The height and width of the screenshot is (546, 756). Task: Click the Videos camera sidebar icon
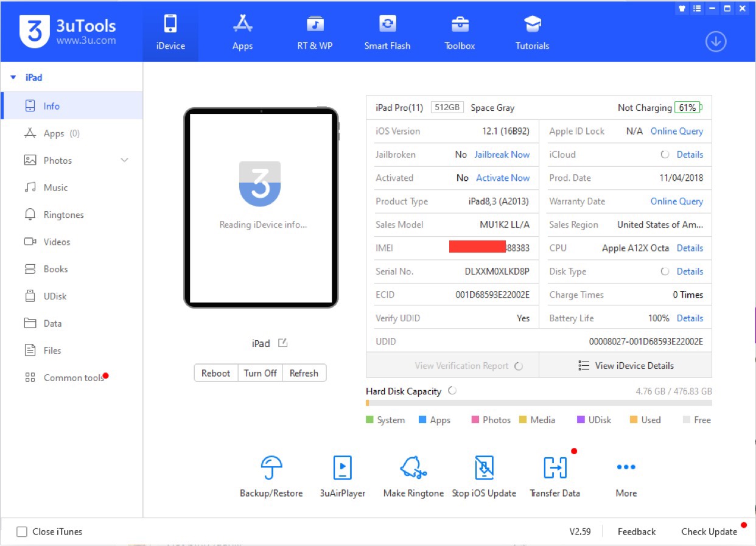tap(30, 242)
